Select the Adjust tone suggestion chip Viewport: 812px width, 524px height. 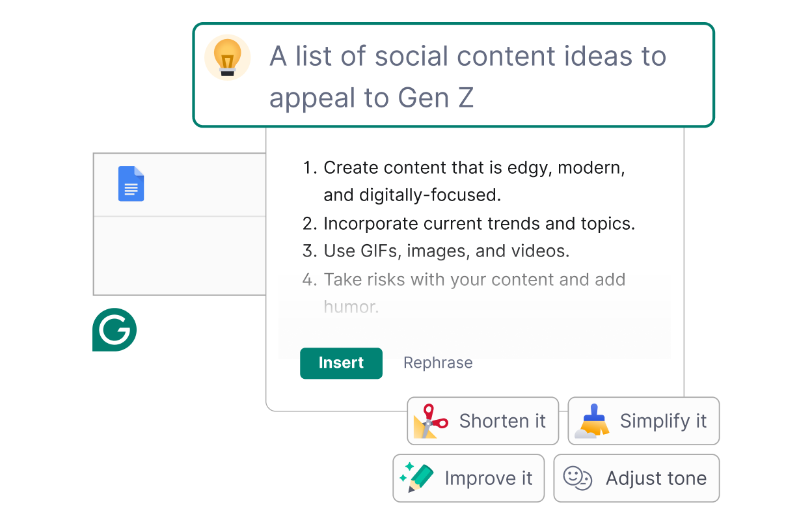636,478
